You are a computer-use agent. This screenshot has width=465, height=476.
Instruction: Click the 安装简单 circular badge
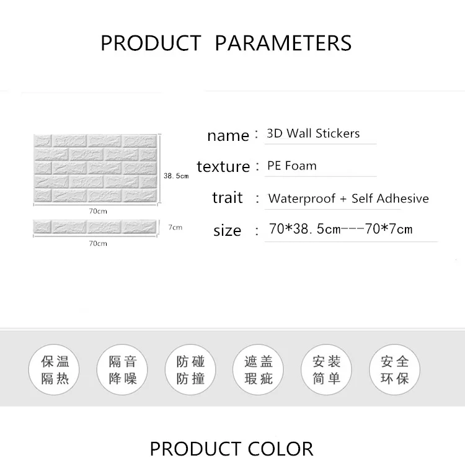326,369
